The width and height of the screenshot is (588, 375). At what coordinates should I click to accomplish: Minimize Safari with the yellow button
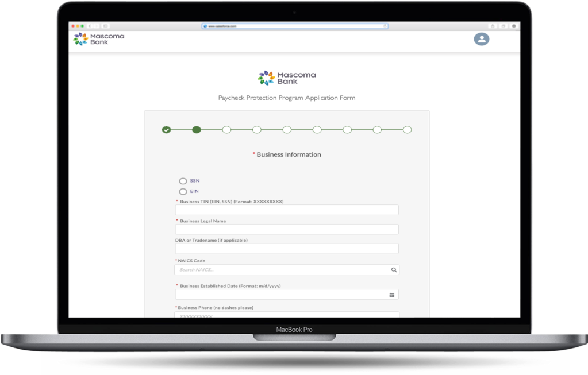78,26
